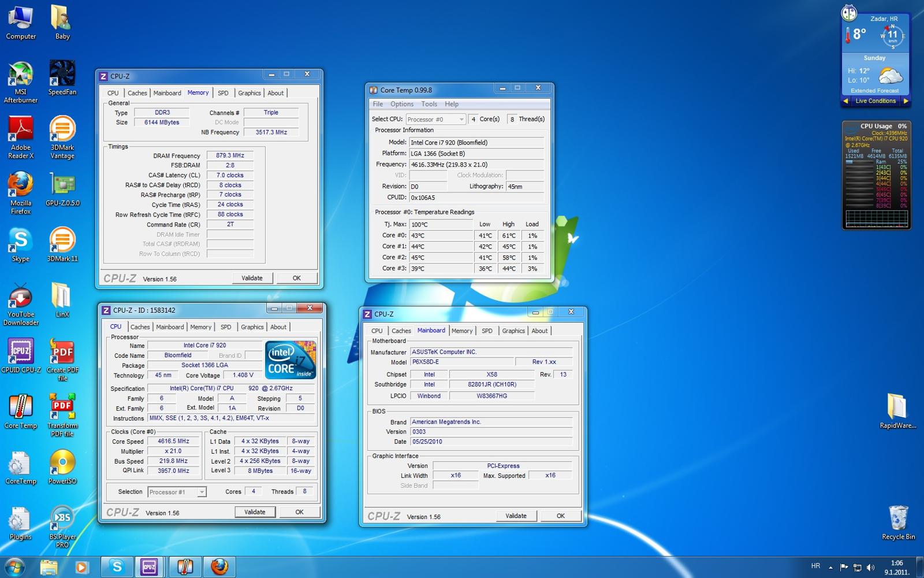Click the HR language indicator in taskbar
Screen dimensions: 924x578
click(815, 566)
